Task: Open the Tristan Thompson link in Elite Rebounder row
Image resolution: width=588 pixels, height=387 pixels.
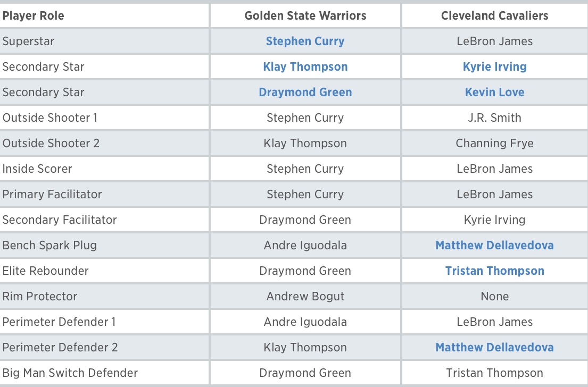Action: pyautogui.click(x=494, y=271)
